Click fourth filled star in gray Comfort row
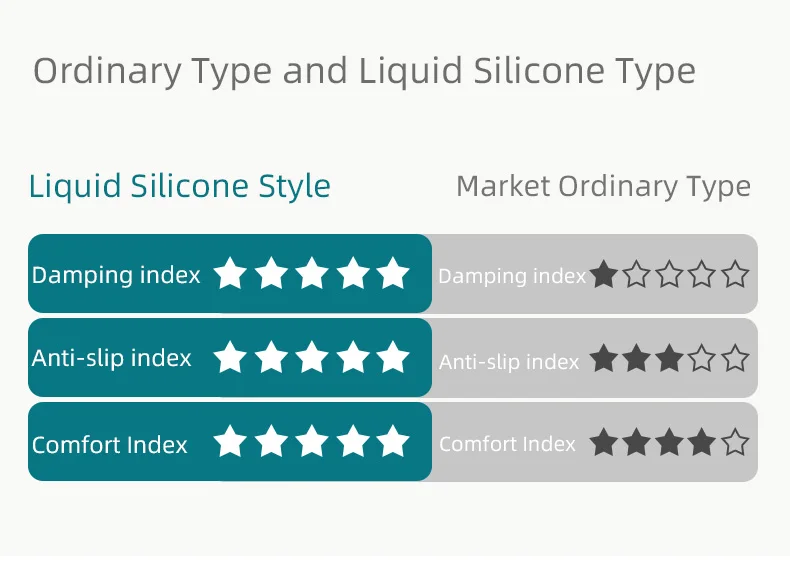This screenshot has height=562, width=790. point(702,442)
